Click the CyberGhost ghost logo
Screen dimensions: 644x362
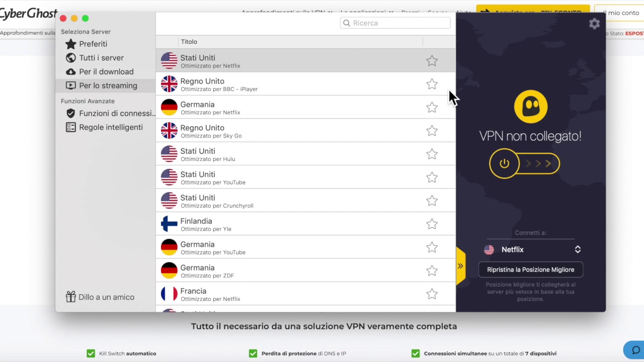click(531, 107)
